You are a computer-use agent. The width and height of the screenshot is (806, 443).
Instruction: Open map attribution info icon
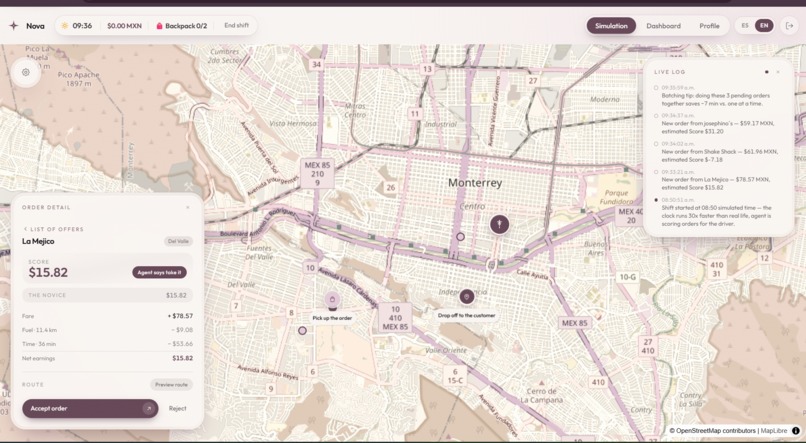796,431
